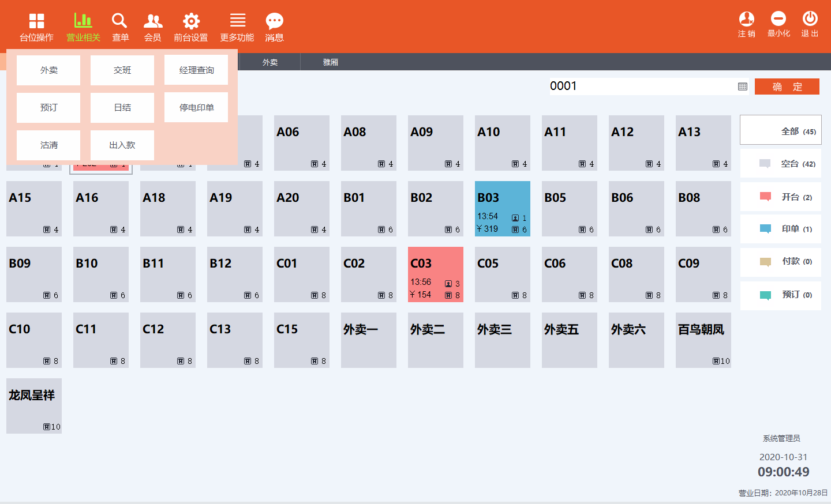Select table C01
Viewport: 831px width, 504px height.
point(302,274)
